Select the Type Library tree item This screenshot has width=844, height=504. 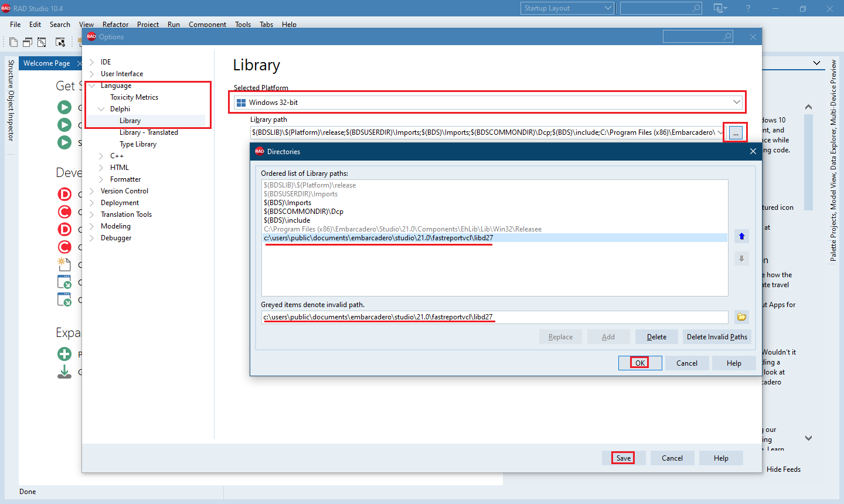point(138,144)
